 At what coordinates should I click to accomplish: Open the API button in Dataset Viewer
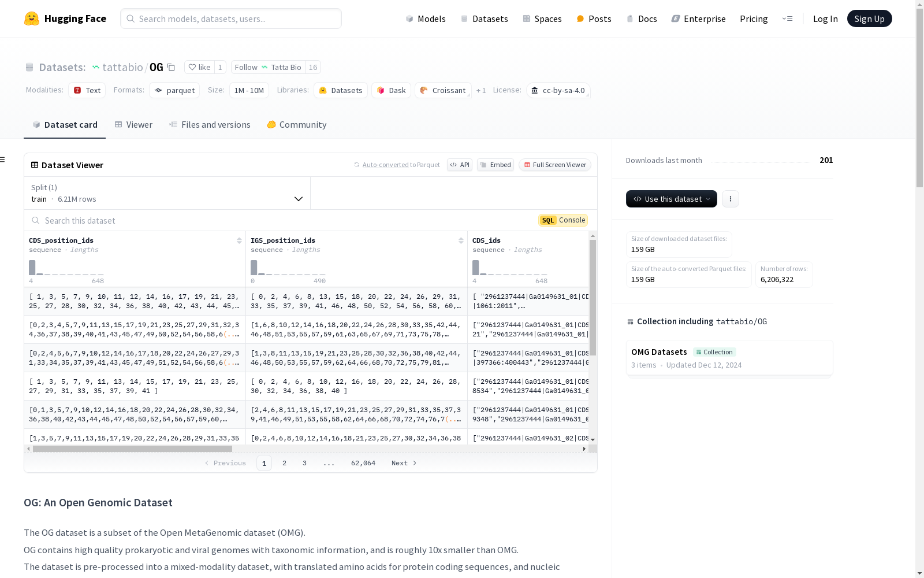coord(460,165)
